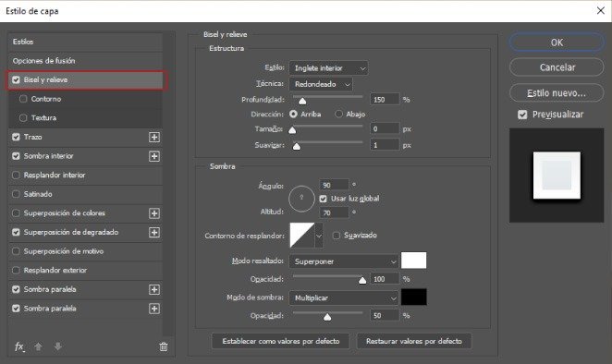Click Tamaño slider handle
The height and width of the screenshot is (364, 612).
[x=292, y=130]
